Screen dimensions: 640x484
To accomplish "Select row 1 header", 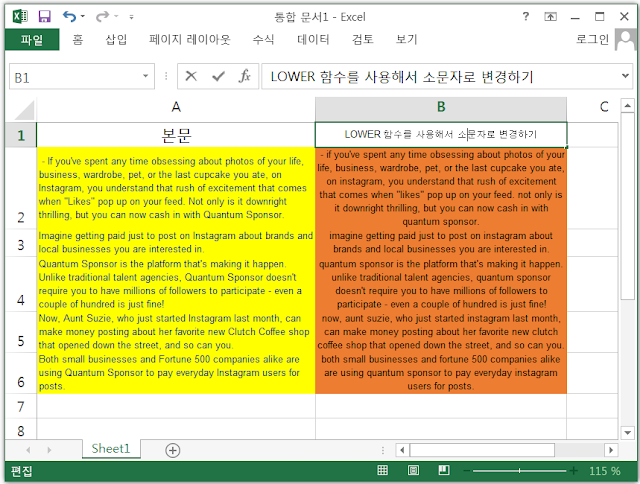I will [21, 135].
